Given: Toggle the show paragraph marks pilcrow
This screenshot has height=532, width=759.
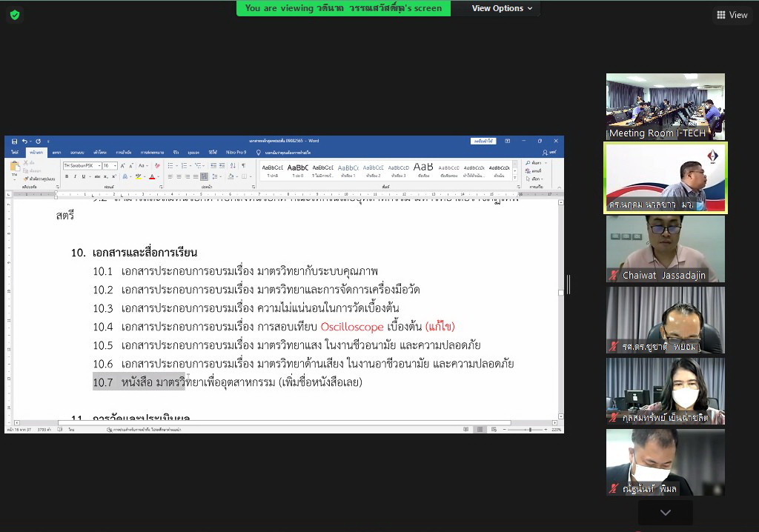Looking at the screenshot, I should click(x=243, y=165).
